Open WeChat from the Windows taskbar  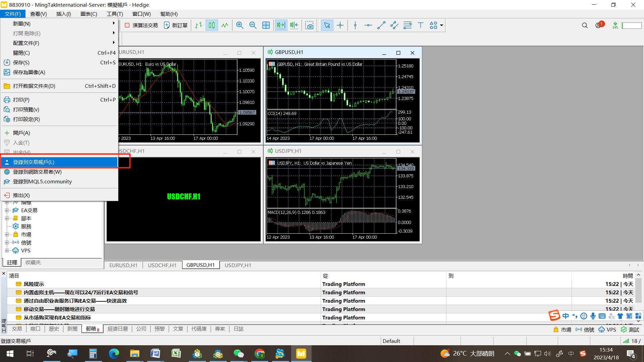pos(238,354)
